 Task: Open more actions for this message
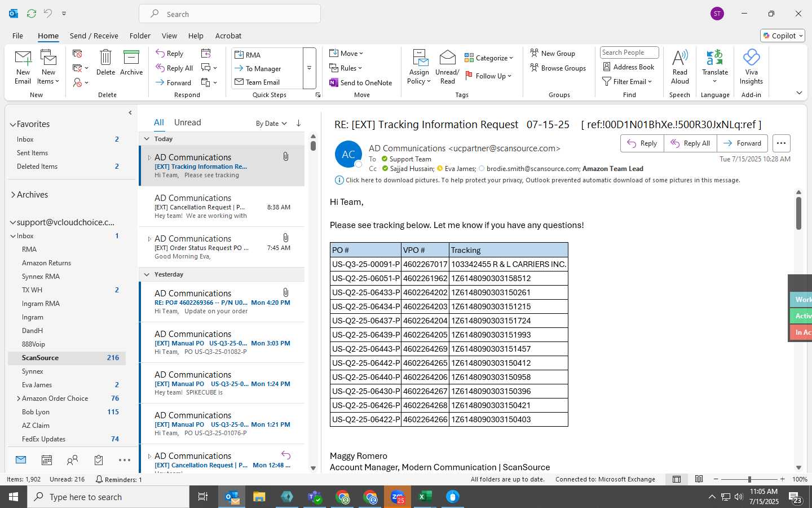[x=781, y=143]
